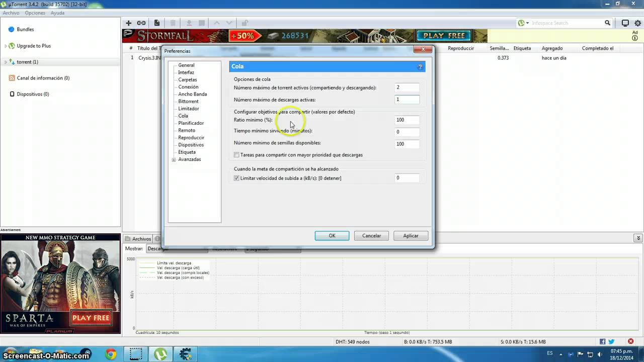Select Reproducir in preferences tree

[x=191, y=138]
